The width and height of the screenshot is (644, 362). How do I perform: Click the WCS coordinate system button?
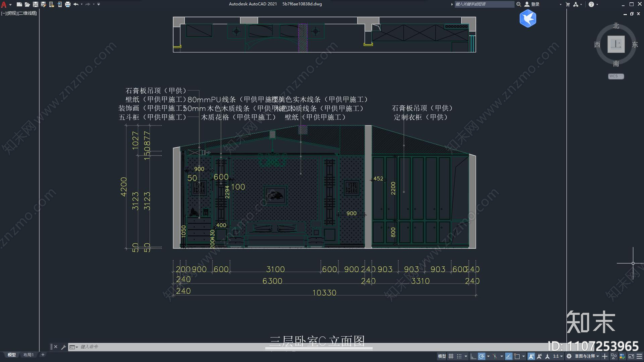click(616, 76)
